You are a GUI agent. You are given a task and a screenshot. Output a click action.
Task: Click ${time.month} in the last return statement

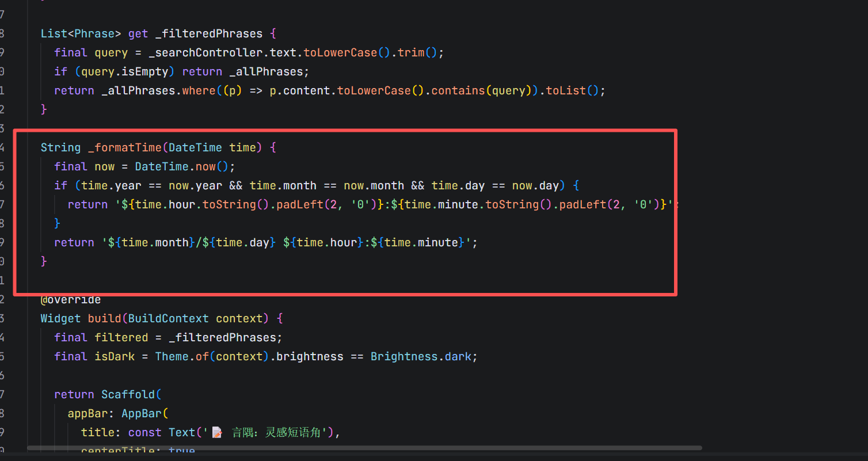pos(152,242)
